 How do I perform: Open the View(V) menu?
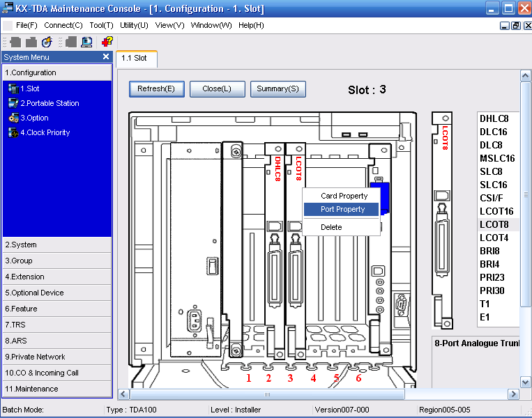tap(169, 25)
